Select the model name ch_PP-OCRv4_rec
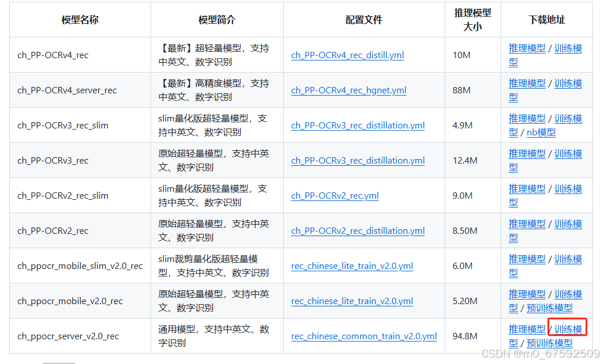 [x=53, y=55]
